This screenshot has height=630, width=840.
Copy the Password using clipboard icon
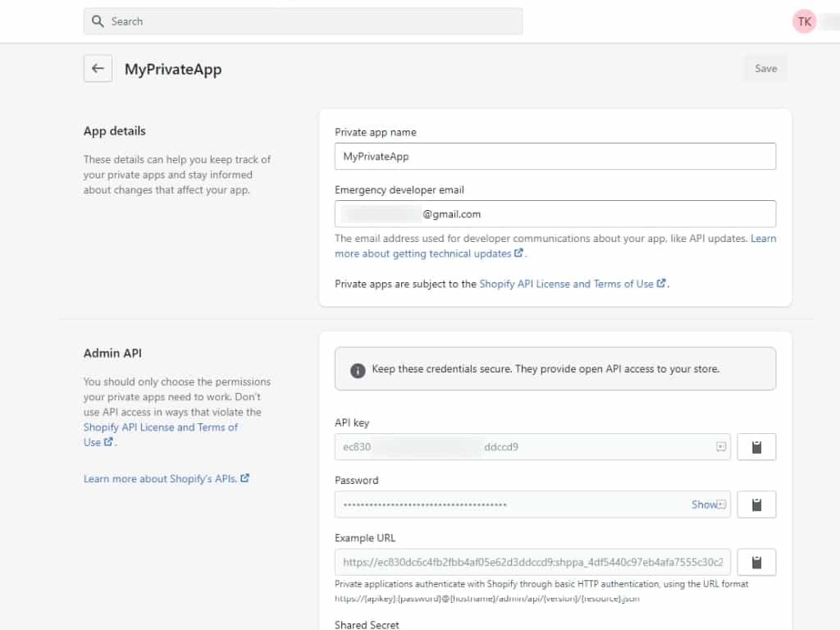pos(756,504)
